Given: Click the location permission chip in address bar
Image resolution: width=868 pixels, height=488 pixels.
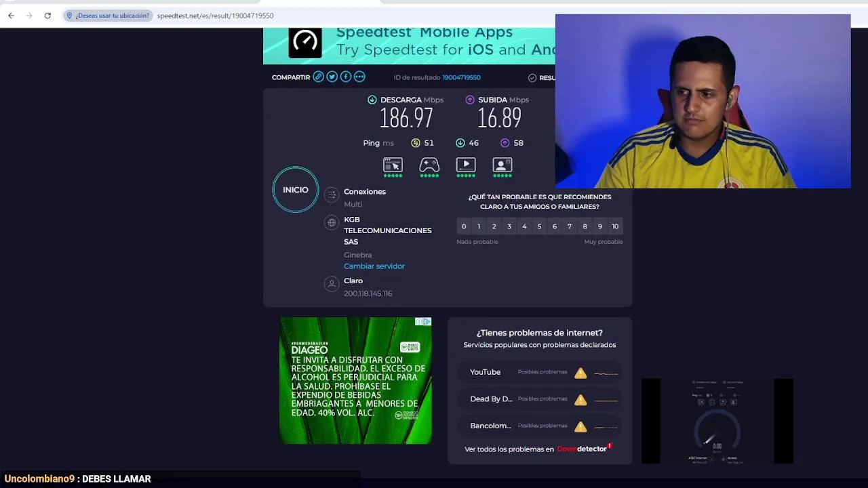Looking at the screenshot, I should [x=108, y=16].
